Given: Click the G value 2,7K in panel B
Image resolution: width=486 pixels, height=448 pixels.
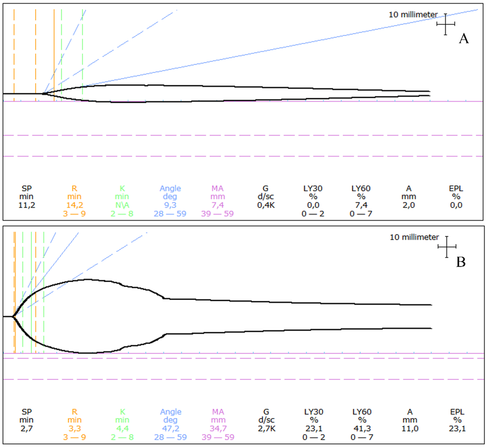Looking at the screenshot, I should click(x=267, y=428).
